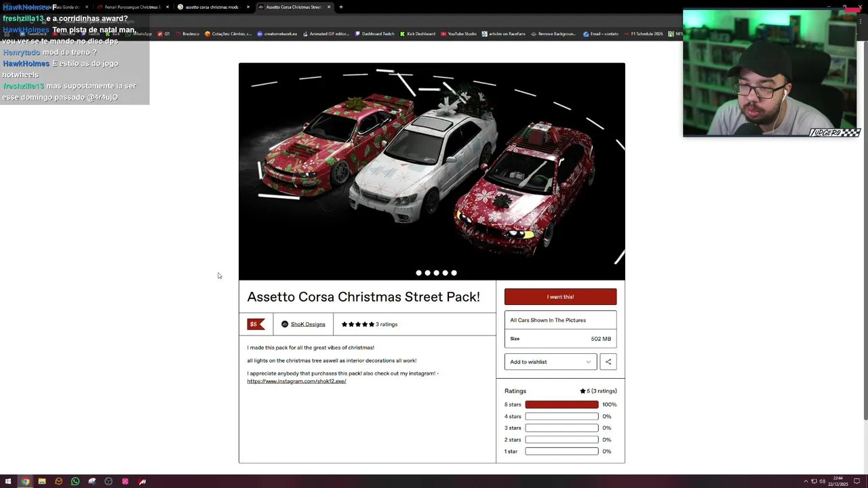Click the 4 stars rating bar

pyautogui.click(x=561, y=416)
